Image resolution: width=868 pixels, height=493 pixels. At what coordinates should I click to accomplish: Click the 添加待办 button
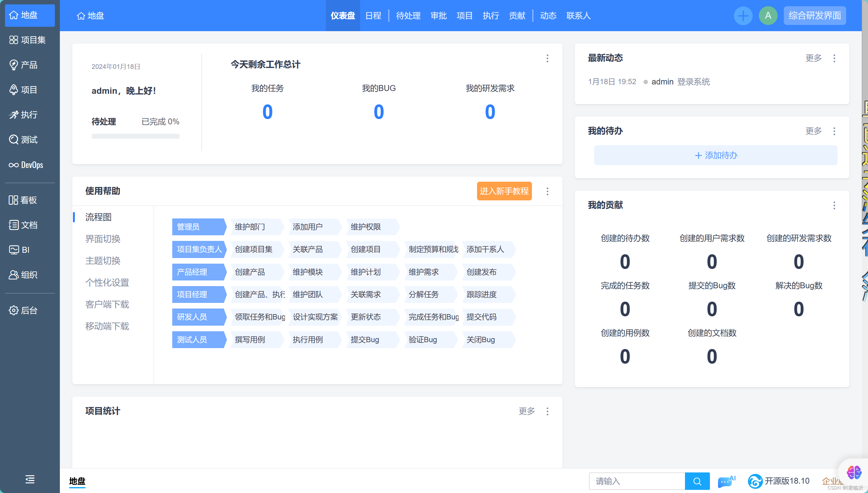pyautogui.click(x=716, y=156)
